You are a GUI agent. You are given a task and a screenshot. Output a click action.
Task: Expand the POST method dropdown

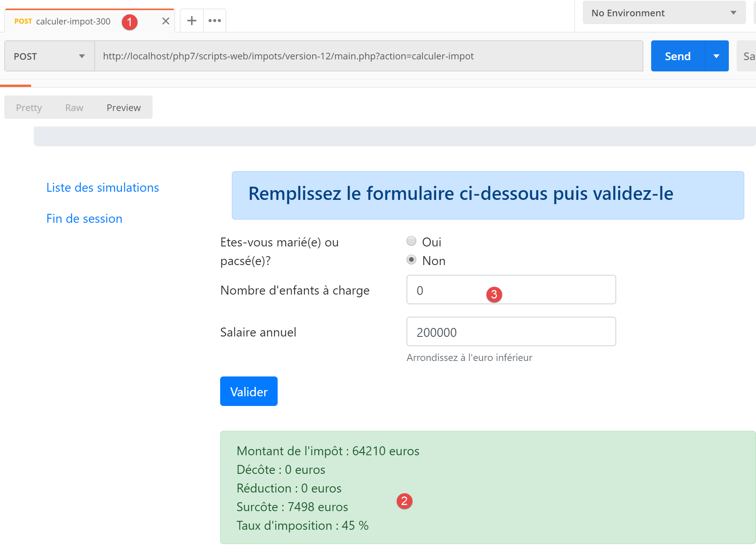pos(49,56)
